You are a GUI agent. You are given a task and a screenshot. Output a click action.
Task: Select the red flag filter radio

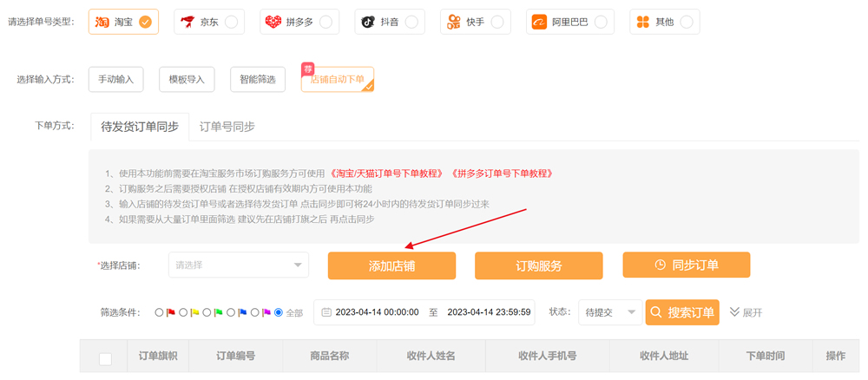[x=159, y=312]
